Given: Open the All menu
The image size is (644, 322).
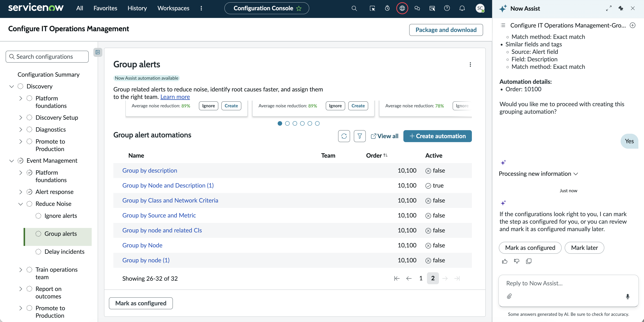Looking at the screenshot, I should pos(80,8).
